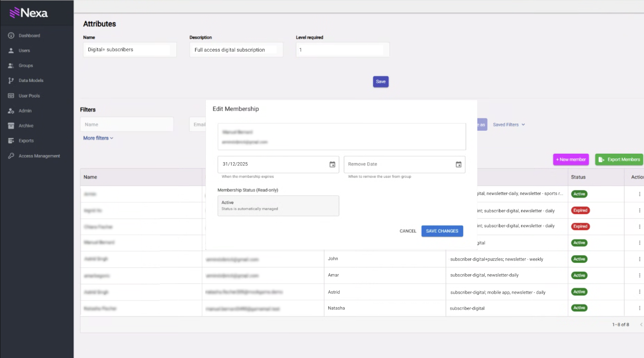Go to Groups in sidebar

click(x=25, y=66)
